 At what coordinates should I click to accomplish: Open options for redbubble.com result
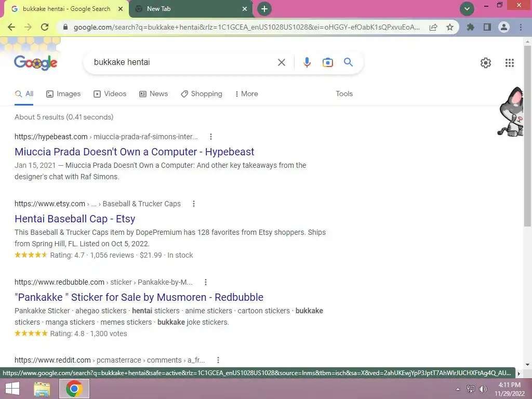(x=206, y=282)
